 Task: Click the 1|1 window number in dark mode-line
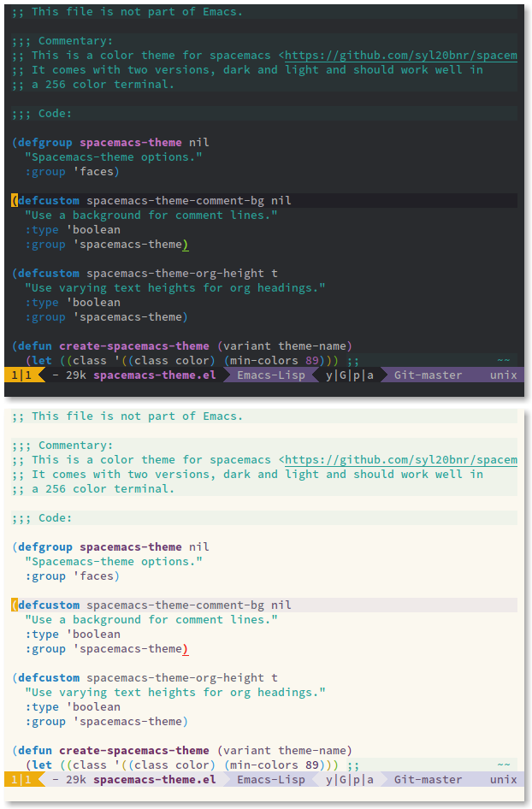point(21,375)
